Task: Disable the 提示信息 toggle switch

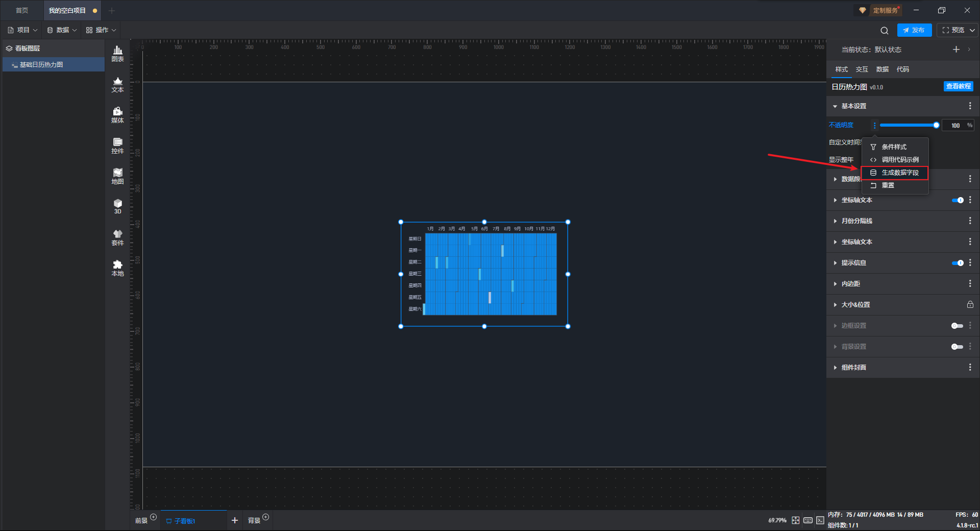Action: click(958, 263)
